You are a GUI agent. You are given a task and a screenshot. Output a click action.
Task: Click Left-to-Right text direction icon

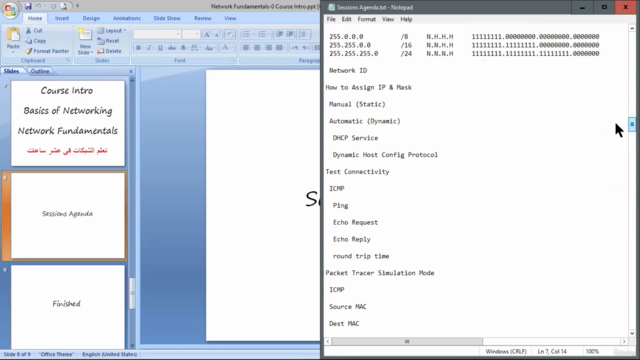click(295, 48)
